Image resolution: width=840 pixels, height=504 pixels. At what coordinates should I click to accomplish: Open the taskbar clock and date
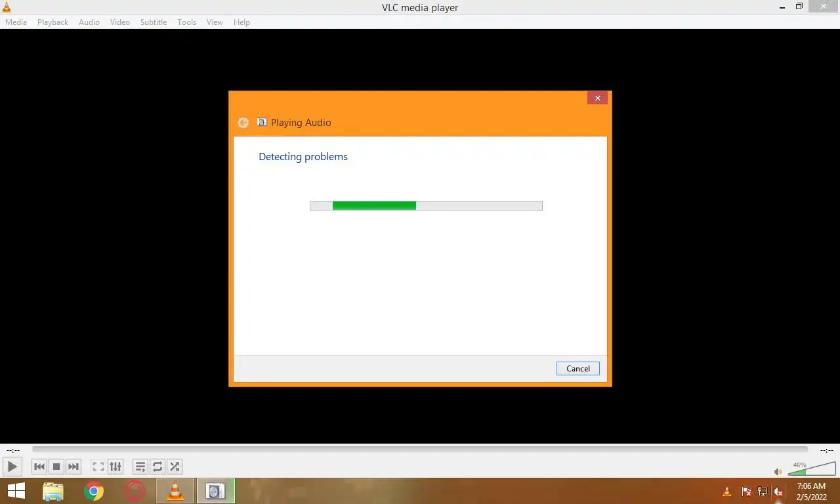pos(811,492)
